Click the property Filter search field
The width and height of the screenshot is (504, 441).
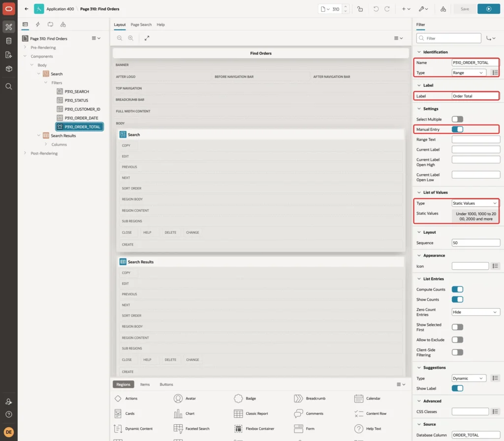pos(449,38)
